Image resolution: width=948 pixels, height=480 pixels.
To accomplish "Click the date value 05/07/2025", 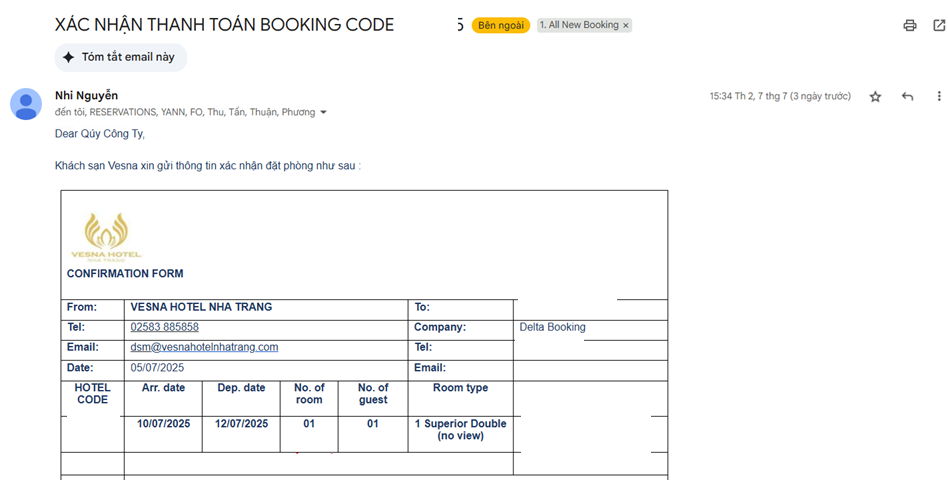I will coord(157,368).
